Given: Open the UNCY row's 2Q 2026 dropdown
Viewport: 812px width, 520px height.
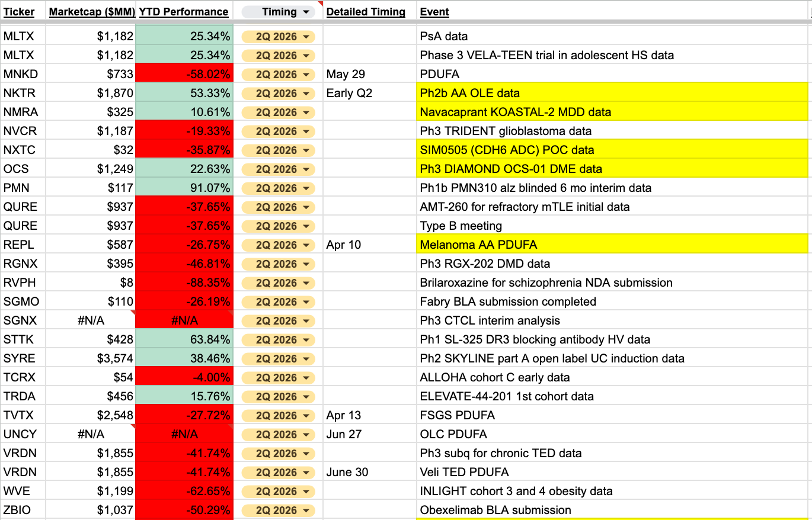Looking at the screenshot, I should [278, 434].
